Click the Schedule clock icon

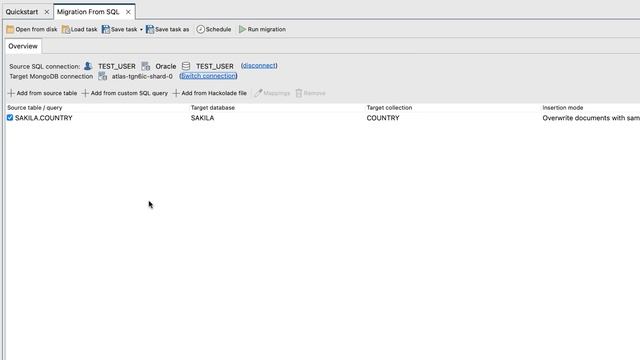[200, 29]
